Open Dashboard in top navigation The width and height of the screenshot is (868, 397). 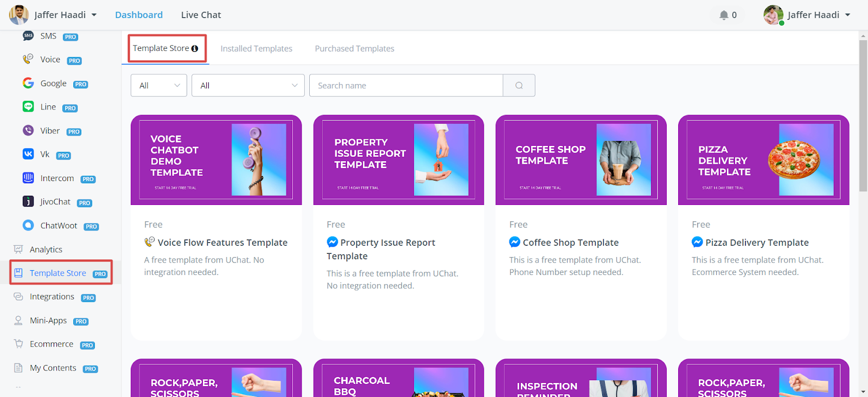pyautogui.click(x=139, y=15)
